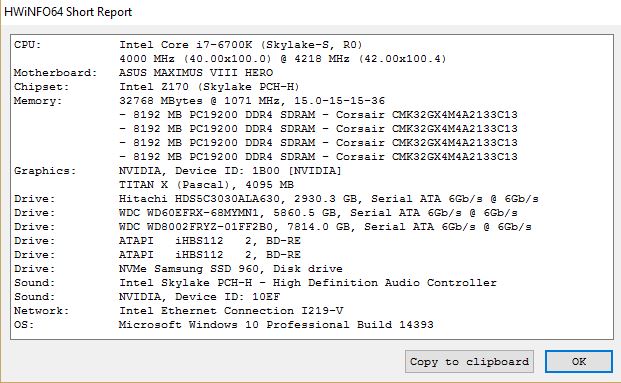
Task: Click the Memory: label
Action: tap(38, 101)
